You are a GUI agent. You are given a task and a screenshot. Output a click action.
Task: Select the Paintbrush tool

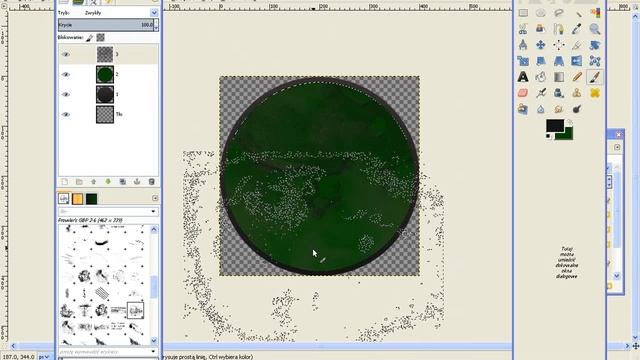coord(595,77)
